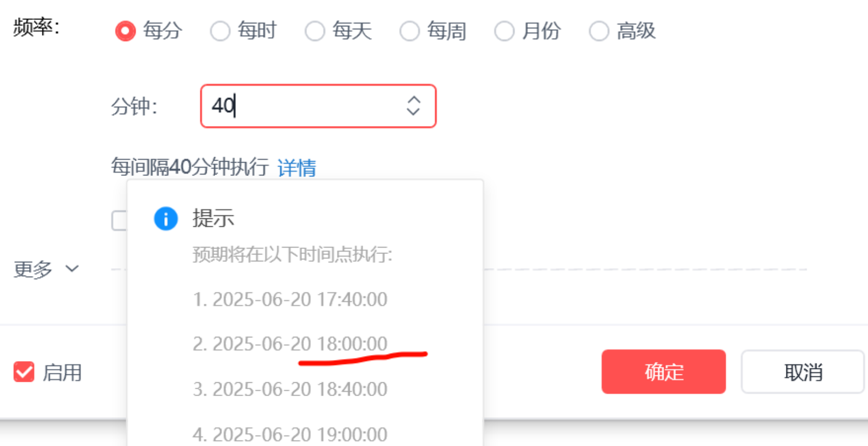Select the 每周 frequency option
Viewport: 868px width, 446px height.
[x=409, y=31]
